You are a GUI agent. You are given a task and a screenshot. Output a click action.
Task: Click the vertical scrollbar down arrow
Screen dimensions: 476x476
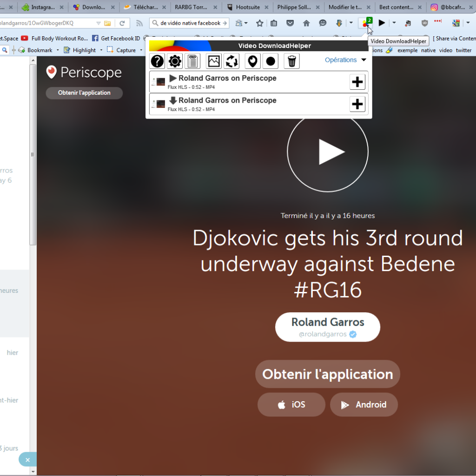point(33,472)
